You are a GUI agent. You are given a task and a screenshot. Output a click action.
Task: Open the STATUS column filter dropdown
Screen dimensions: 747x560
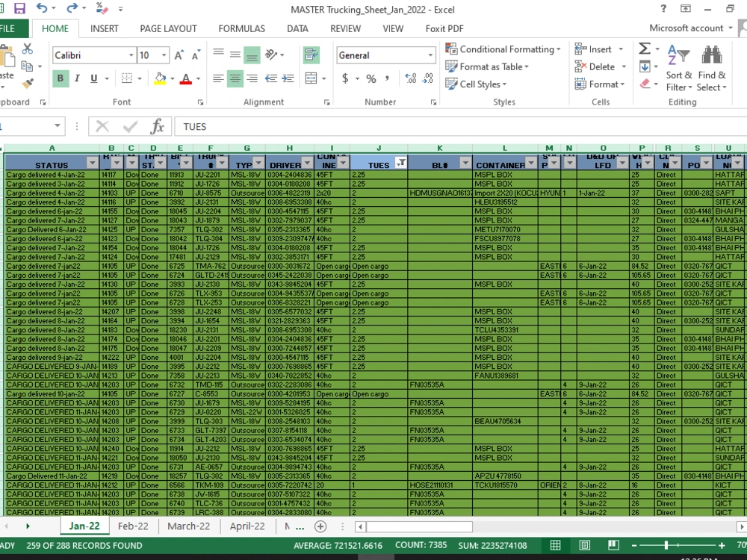[x=93, y=163]
